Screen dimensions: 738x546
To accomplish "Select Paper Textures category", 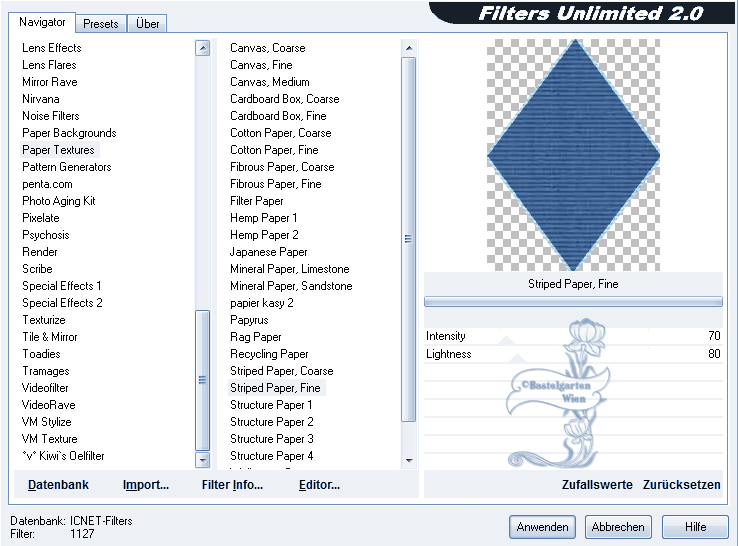I will pyautogui.click(x=58, y=150).
